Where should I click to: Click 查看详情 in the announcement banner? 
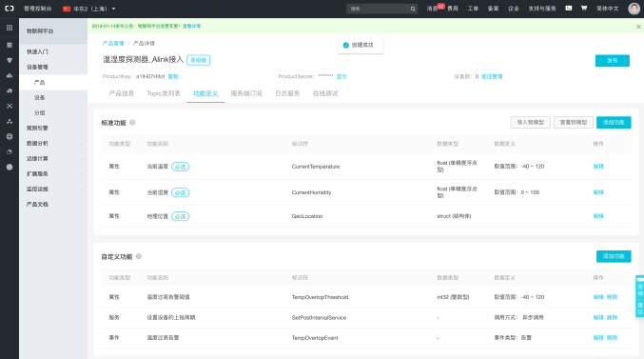(191, 26)
